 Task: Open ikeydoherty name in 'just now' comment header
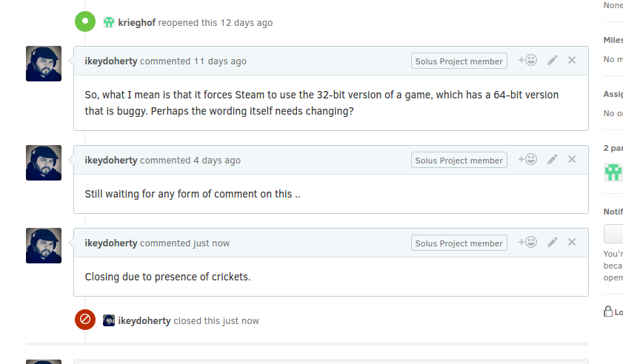click(x=111, y=243)
